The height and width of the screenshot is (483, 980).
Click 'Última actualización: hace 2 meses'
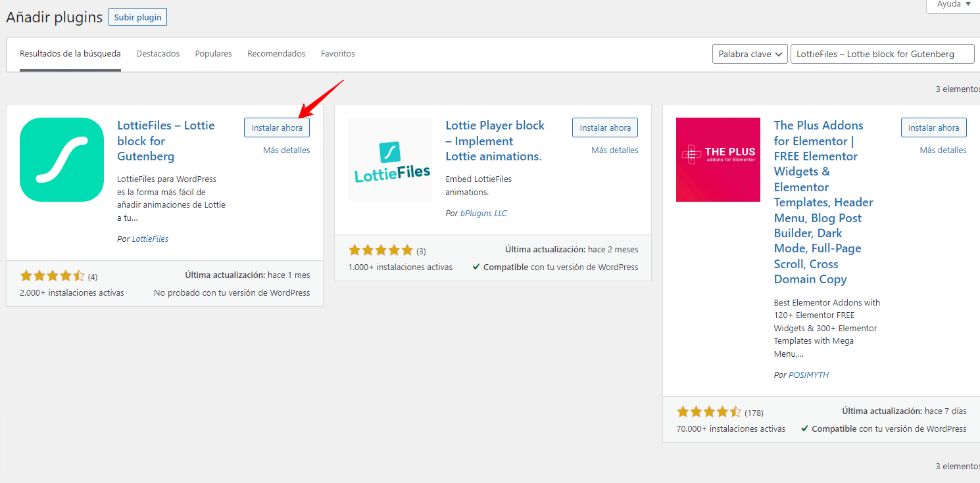tap(572, 250)
